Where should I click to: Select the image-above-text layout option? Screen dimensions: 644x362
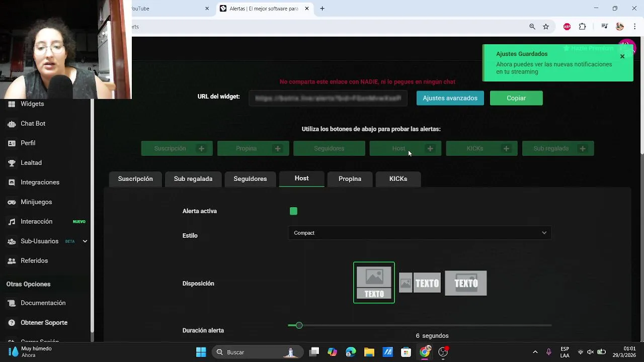374,283
